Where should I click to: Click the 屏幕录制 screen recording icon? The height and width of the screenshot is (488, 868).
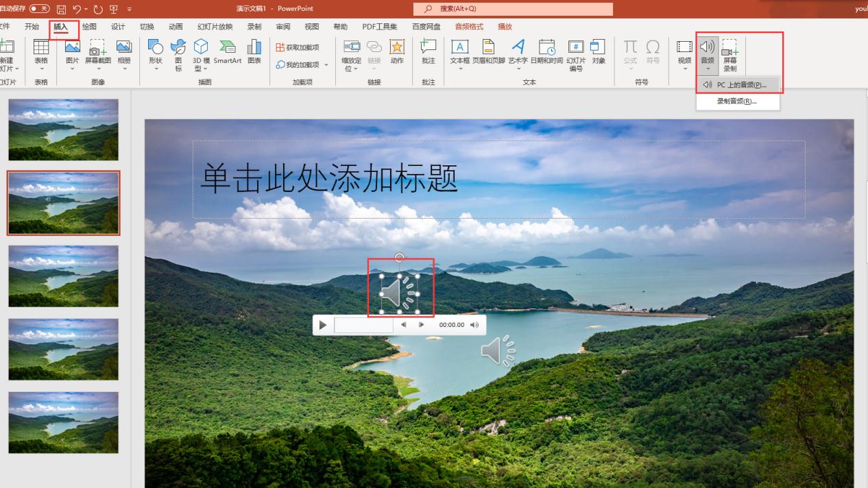pos(730,55)
